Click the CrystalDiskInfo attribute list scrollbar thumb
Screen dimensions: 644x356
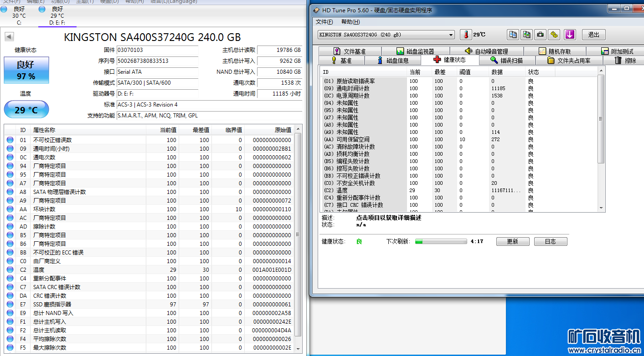pyautogui.click(x=298, y=234)
